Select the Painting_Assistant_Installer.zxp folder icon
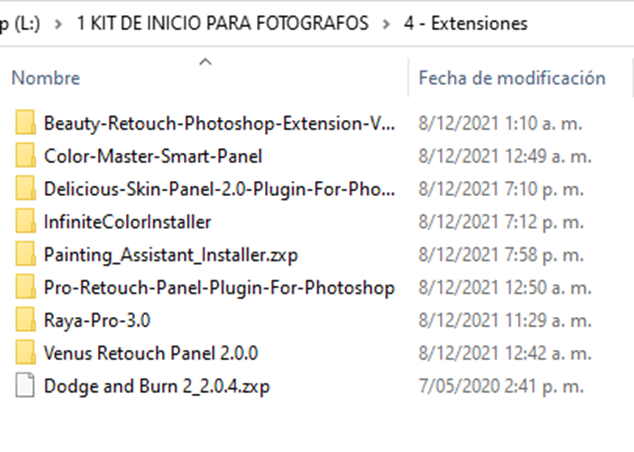 (25, 254)
